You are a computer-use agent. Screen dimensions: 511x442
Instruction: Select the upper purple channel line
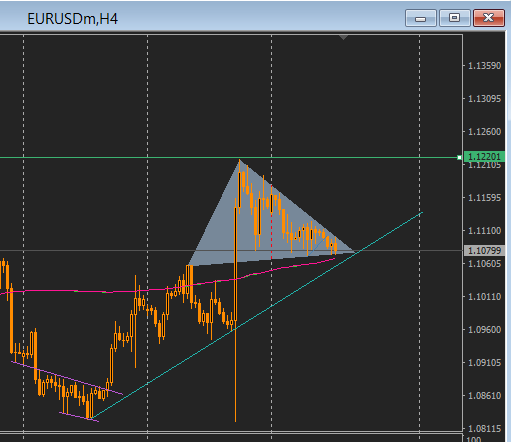(x=67, y=378)
